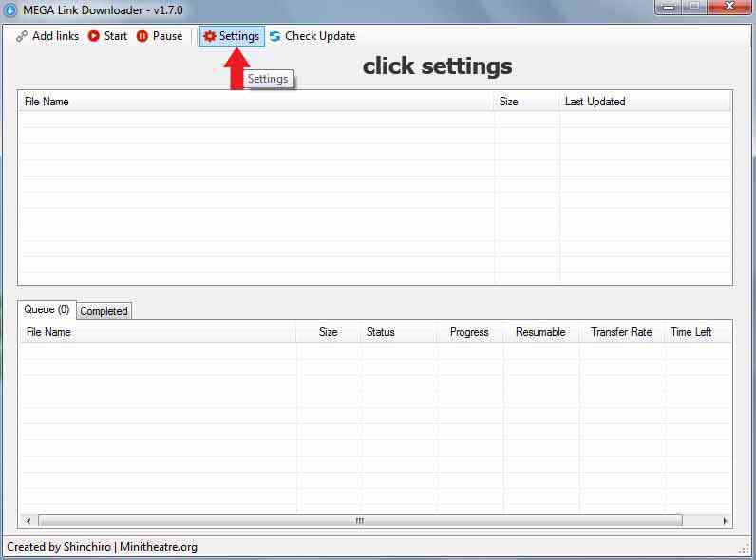Screen dimensions: 756x560
Task: Click the window resize grip corner
Action: (745, 549)
